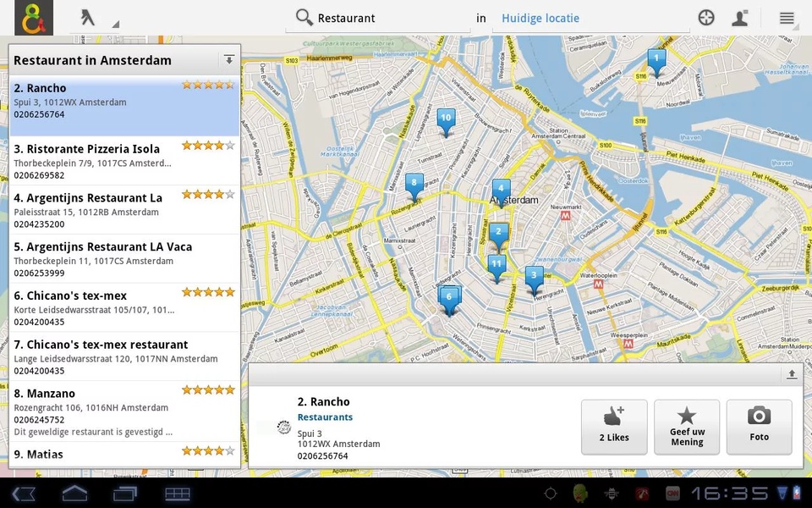Viewport: 812px width, 508px height.
Task: Select map pin number 1
Action: tap(656, 63)
